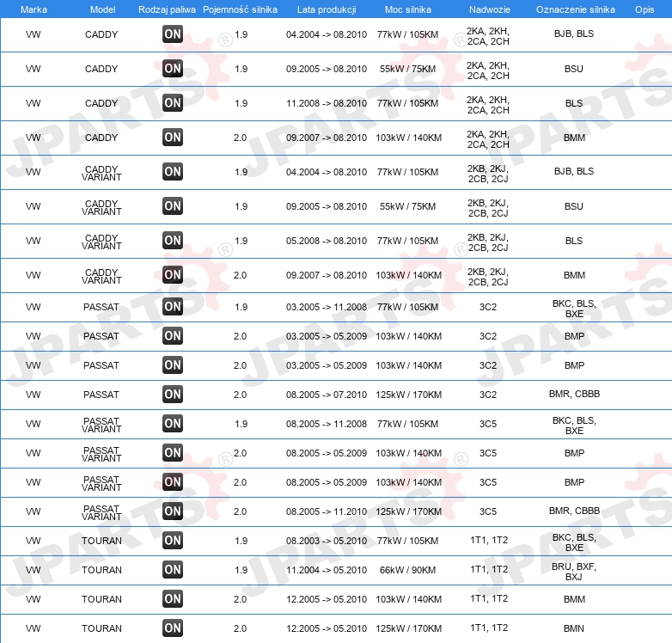Click the '1T1, 1T2' cell in the TOURAN 66kW row
Image resolution: width=672 pixels, height=643 pixels.
pyautogui.click(x=489, y=569)
